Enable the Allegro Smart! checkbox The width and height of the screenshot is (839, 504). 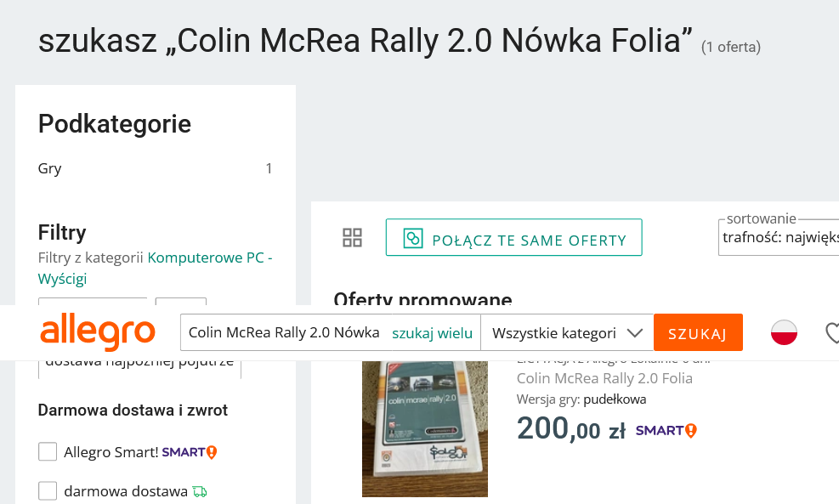48,452
